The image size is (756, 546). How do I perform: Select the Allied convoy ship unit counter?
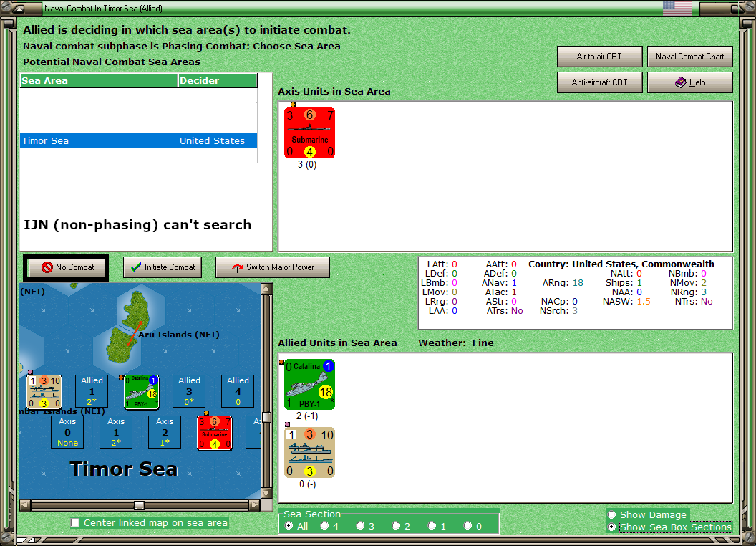309,452
